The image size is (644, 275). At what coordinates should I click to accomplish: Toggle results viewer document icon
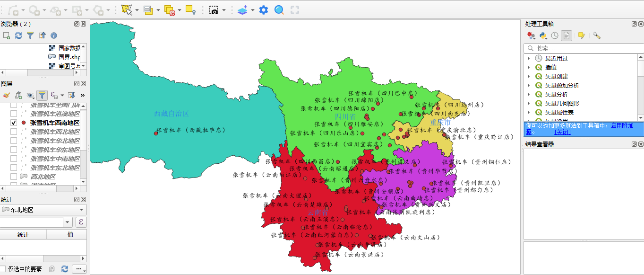coord(567,35)
